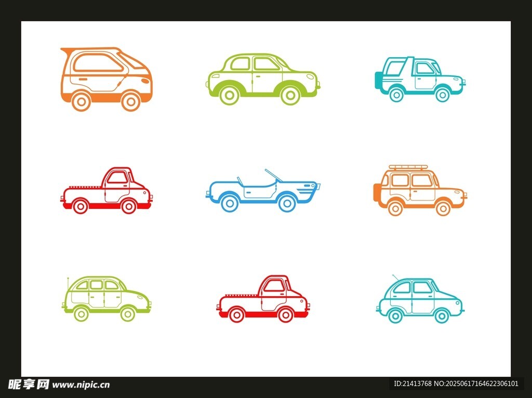Open the www.nipic.cn link
Image resolution: width=532 pixels, height=398 pixels.
click(82, 385)
